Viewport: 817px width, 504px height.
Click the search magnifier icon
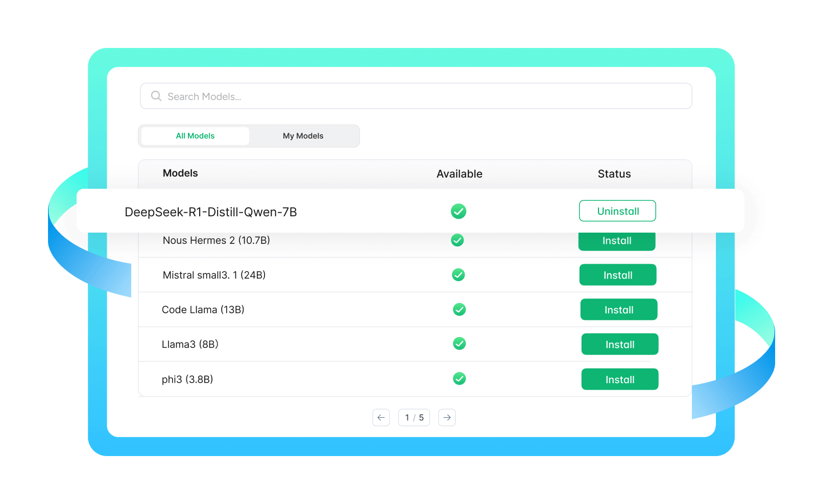pos(156,96)
